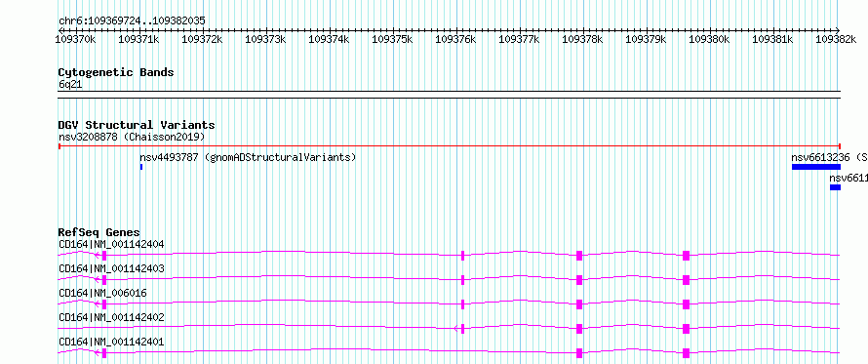Click the 6q21 band label
The image size is (868, 364).
click(x=70, y=84)
